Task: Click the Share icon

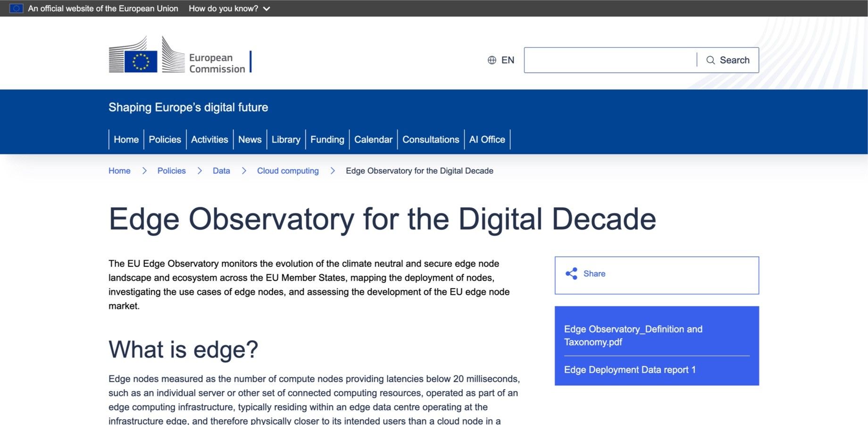Action: (x=571, y=273)
